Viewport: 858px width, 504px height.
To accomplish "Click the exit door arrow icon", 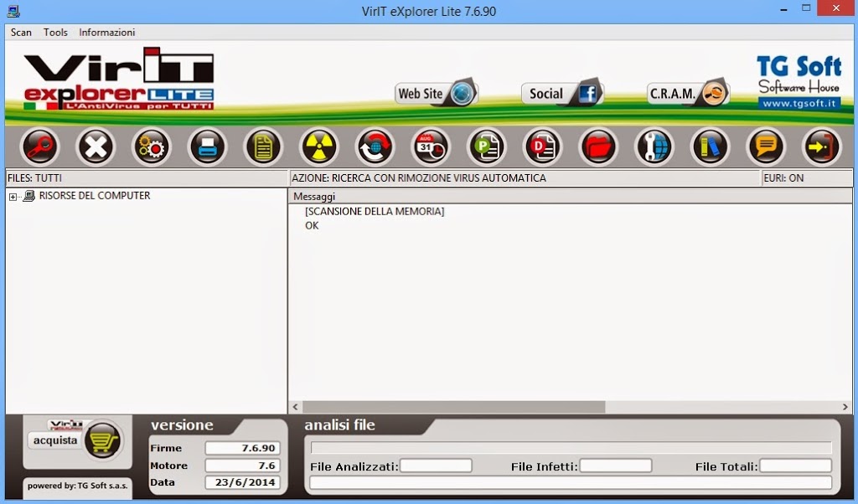I will [x=821, y=147].
